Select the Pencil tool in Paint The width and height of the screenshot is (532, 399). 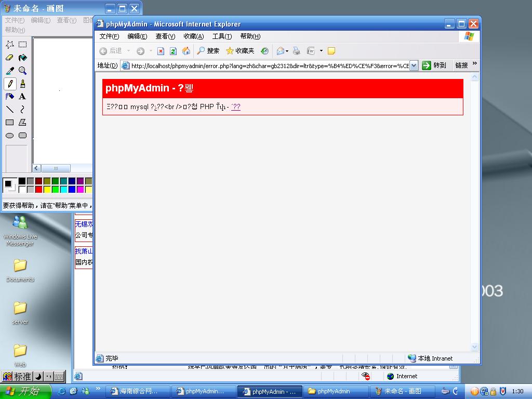click(x=10, y=84)
